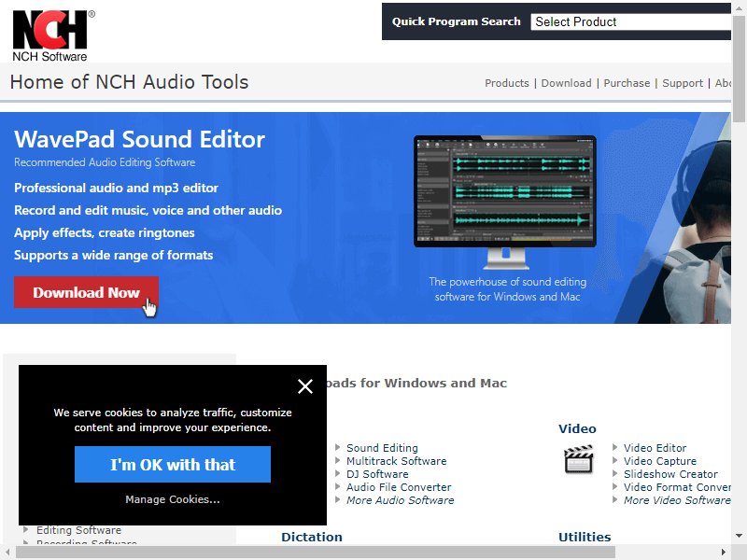Image resolution: width=747 pixels, height=560 pixels.
Task: Open the Video Capture link
Action: point(660,461)
